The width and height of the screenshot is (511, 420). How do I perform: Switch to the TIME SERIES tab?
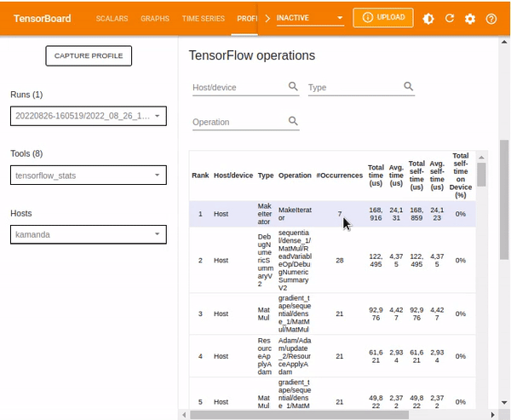click(204, 19)
